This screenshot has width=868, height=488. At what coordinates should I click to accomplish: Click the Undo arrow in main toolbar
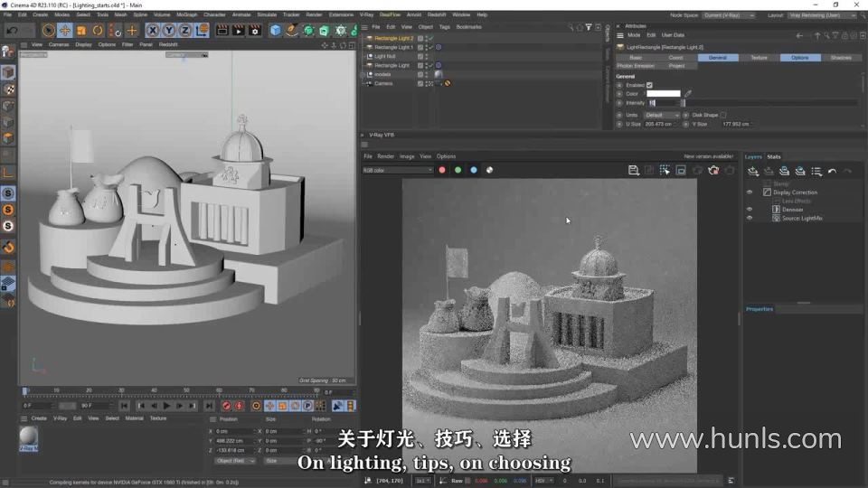12,31
